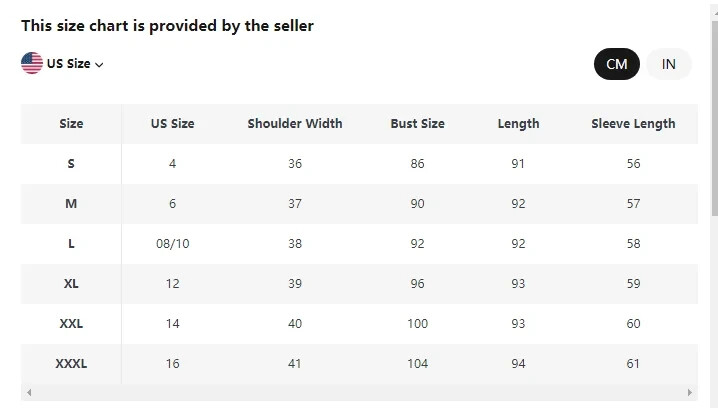Click the right scroll arrow below table

pos(690,392)
